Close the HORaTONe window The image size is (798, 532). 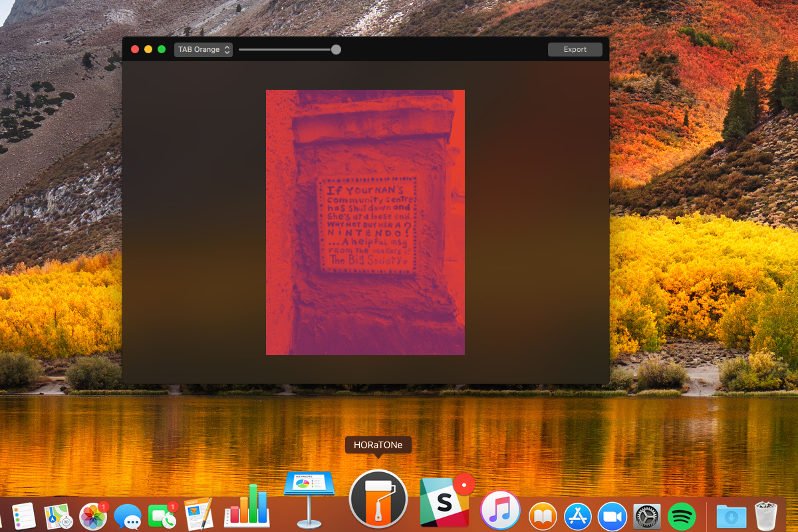[135, 50]
